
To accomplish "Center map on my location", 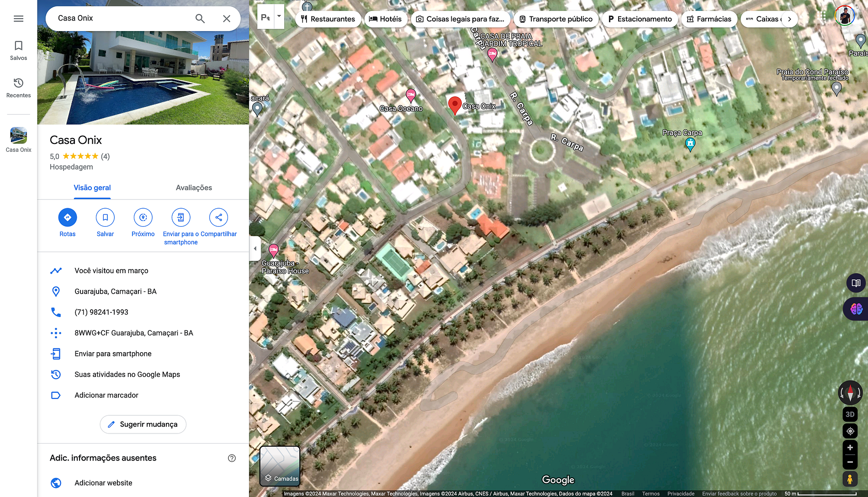I will click(850, 431).
